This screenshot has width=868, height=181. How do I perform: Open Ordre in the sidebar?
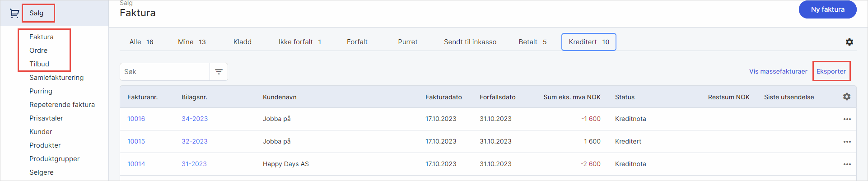point(38,51)
